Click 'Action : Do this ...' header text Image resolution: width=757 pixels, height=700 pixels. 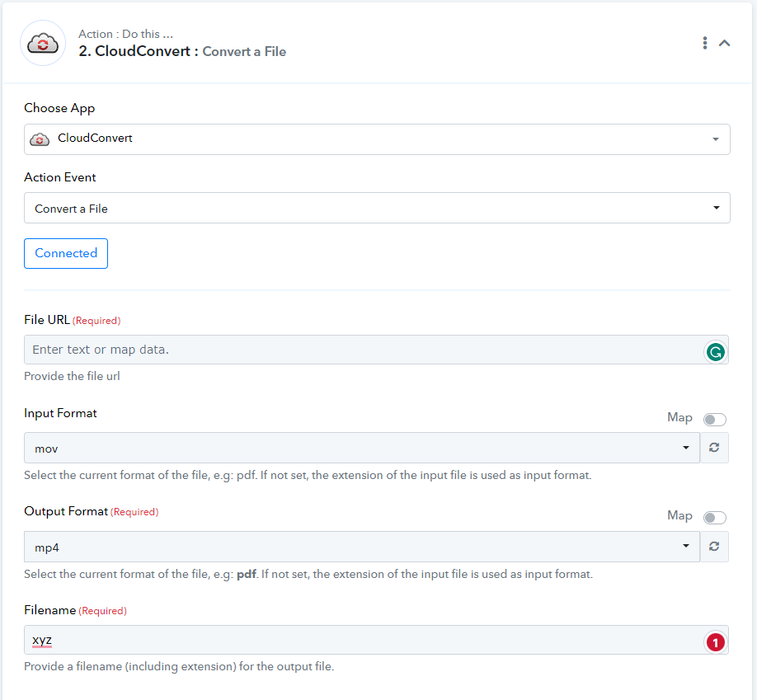tap(125, 34)
